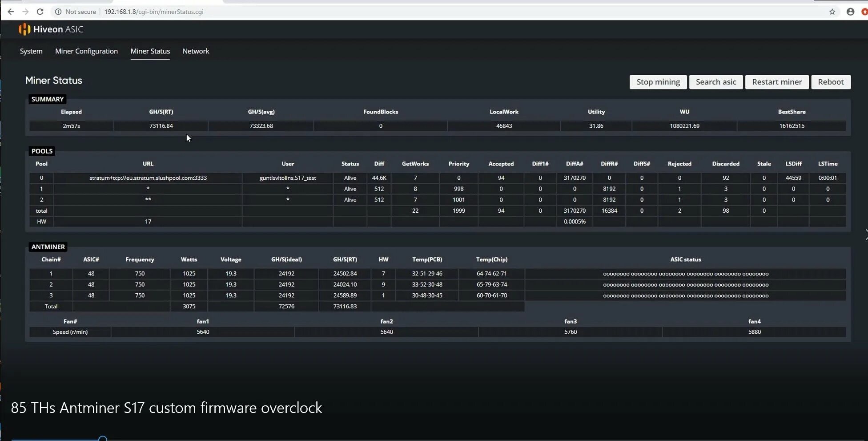The height and width of the screenshot is (441, 868).
Task: Click chain 3 PCB temp 30-48-30-45
Action: point(427,295)
